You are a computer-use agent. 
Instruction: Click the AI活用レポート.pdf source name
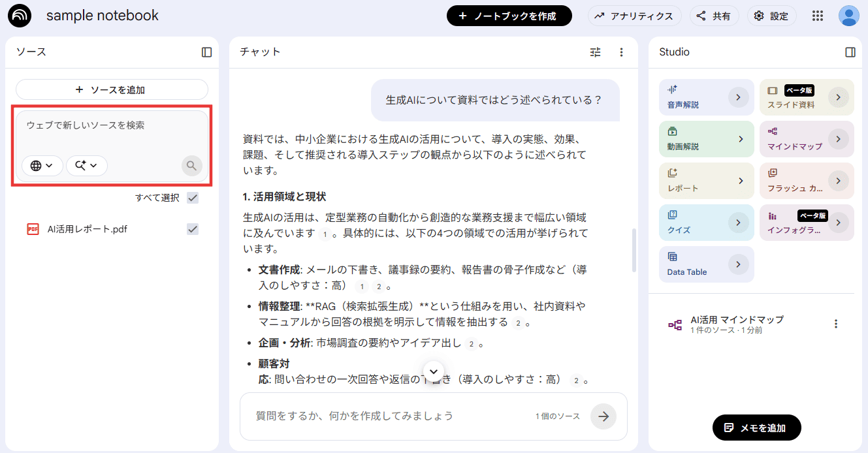(88, 229)
